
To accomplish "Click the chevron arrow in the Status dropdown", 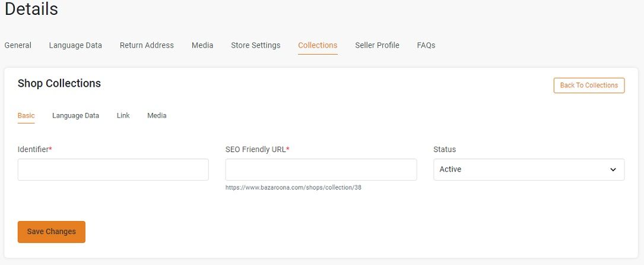I will 613,170.
